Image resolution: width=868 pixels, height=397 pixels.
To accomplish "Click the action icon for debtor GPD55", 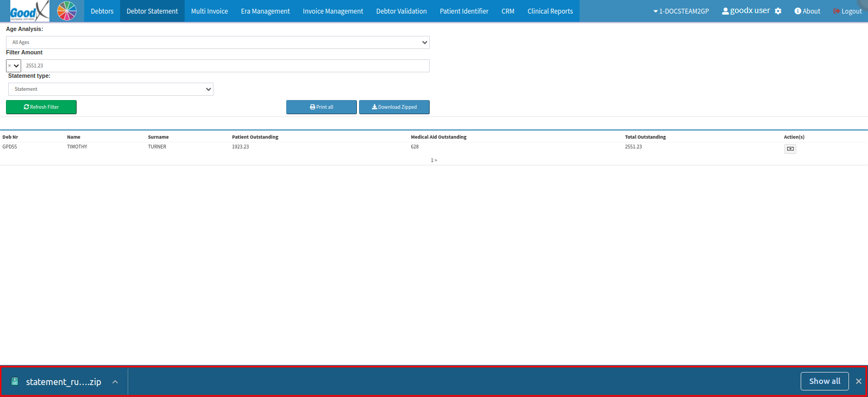I will pyautogui.click(x=790, y=149).
